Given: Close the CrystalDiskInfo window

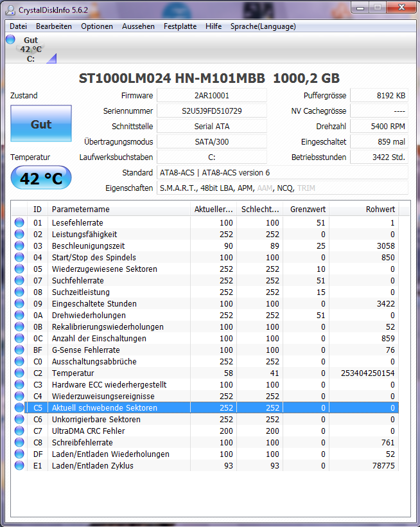Looking at the screenshot, I should [x=401, y=8].
